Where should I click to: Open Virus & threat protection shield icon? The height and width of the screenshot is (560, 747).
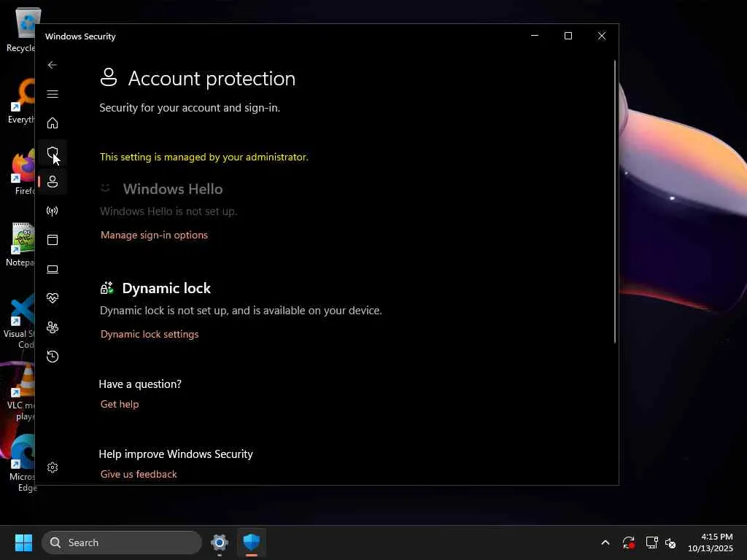[x=53, y=152]
